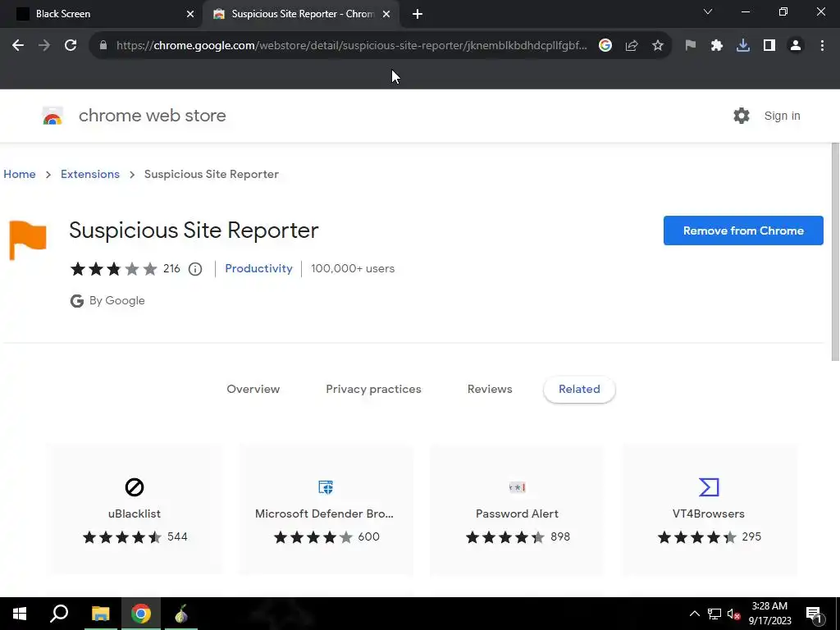Open File Explorer from the taskbar
Viewport: 840px width, 630px height.
tap(100, 614)
